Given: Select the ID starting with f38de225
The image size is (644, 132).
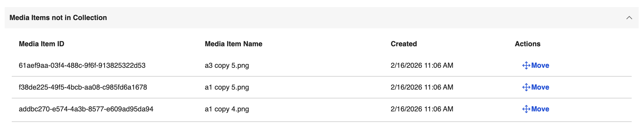Looking at the screenshot, I should tap(83, 87).
